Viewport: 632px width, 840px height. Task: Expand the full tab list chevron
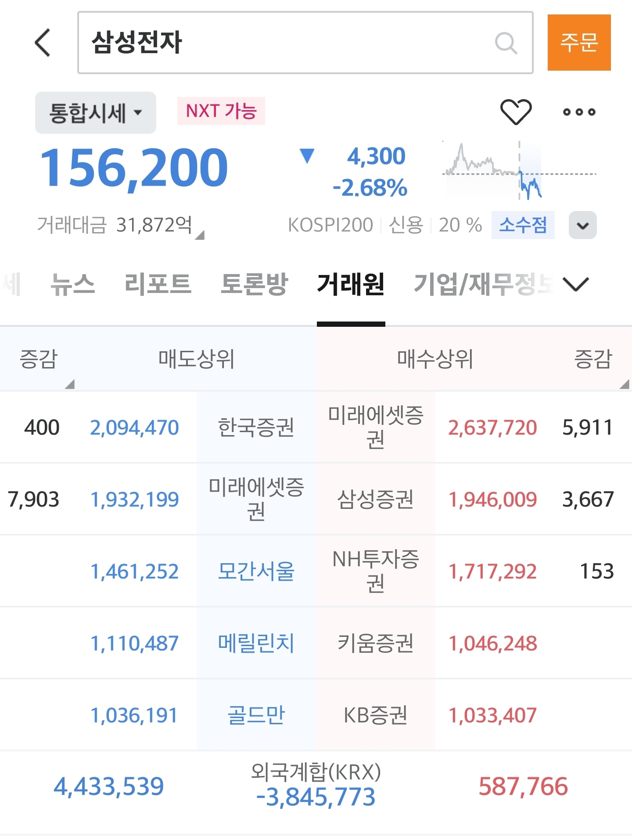(575, 284)
